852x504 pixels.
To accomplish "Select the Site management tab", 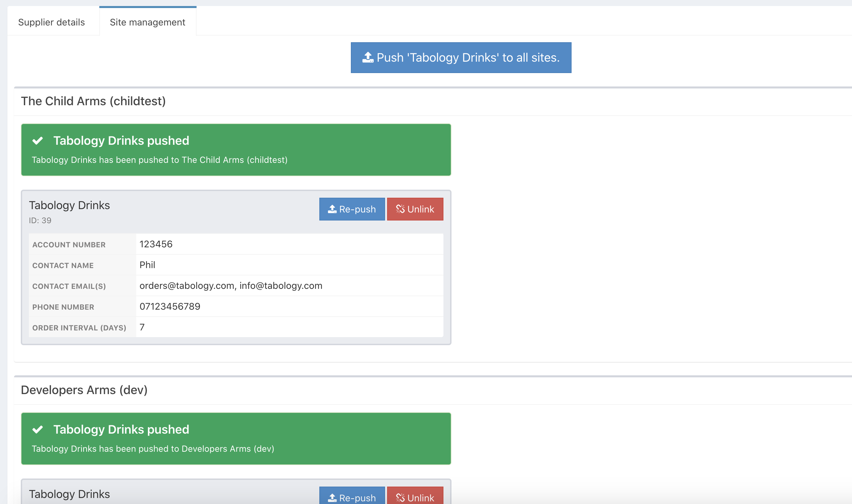I will click(148, 22).
